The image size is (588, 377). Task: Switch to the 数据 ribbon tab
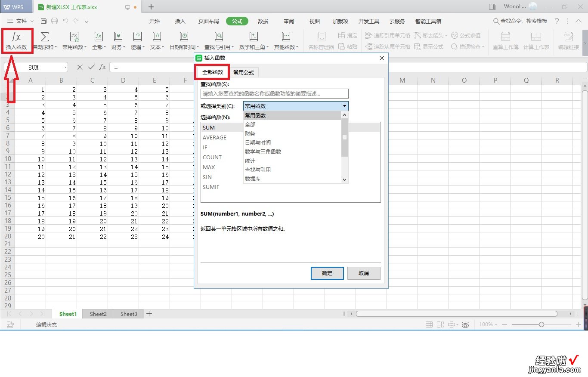[x=263, y=21]
